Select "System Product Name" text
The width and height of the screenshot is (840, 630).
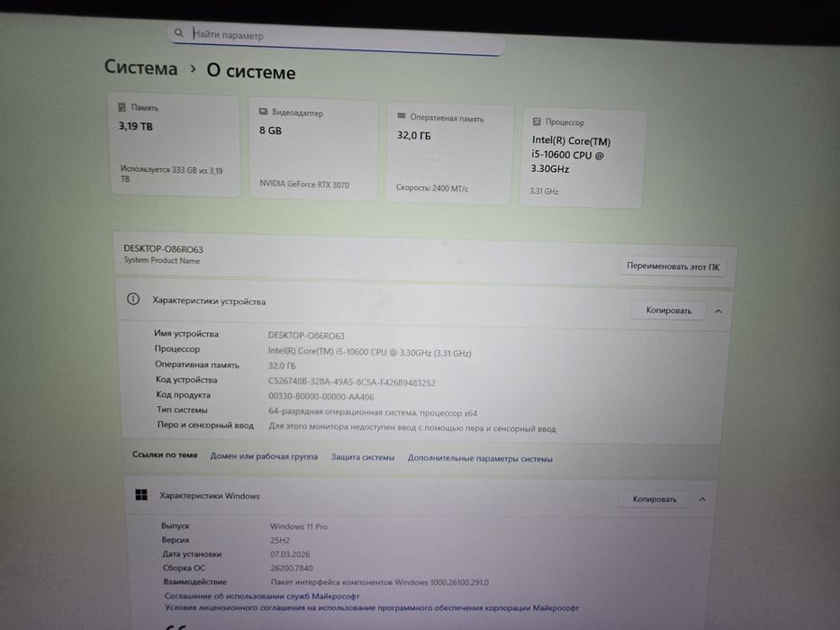(x=162, y=260)
